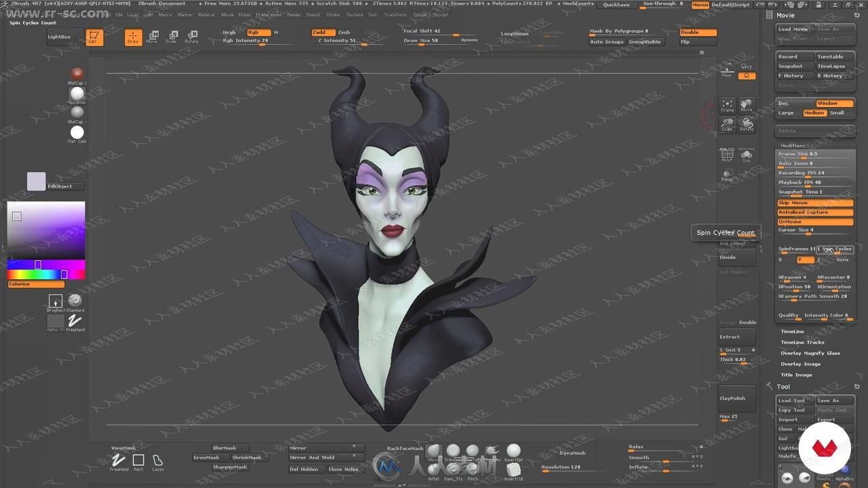Toggle Zsub sculpt mode
The height and width of the screenshot is (488, 868).
click(344, 32)
